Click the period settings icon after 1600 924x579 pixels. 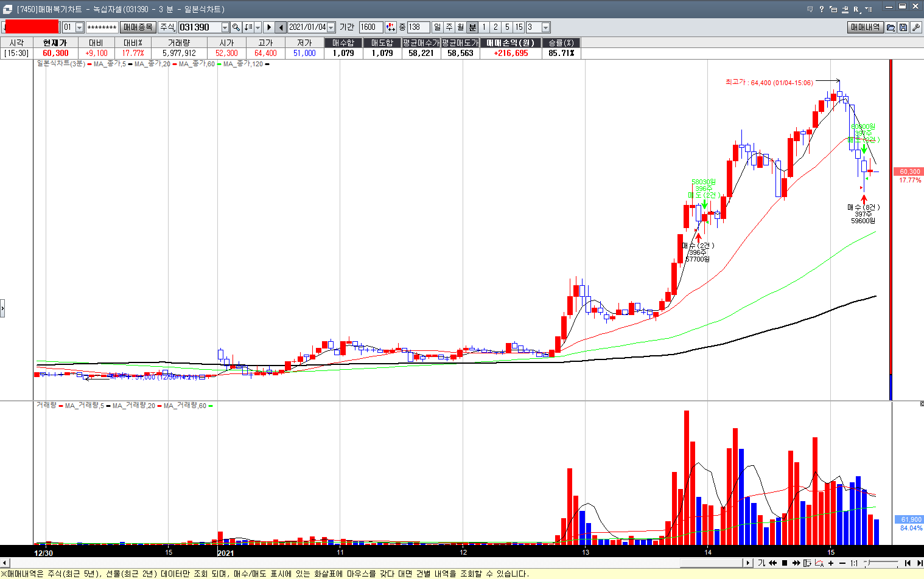point(391,27)
